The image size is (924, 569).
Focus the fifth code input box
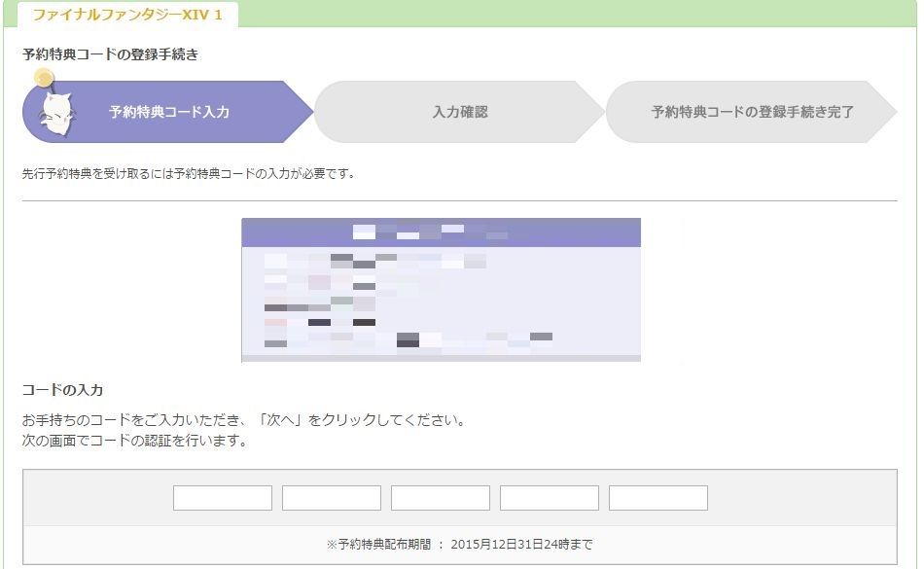coord(658,498)
